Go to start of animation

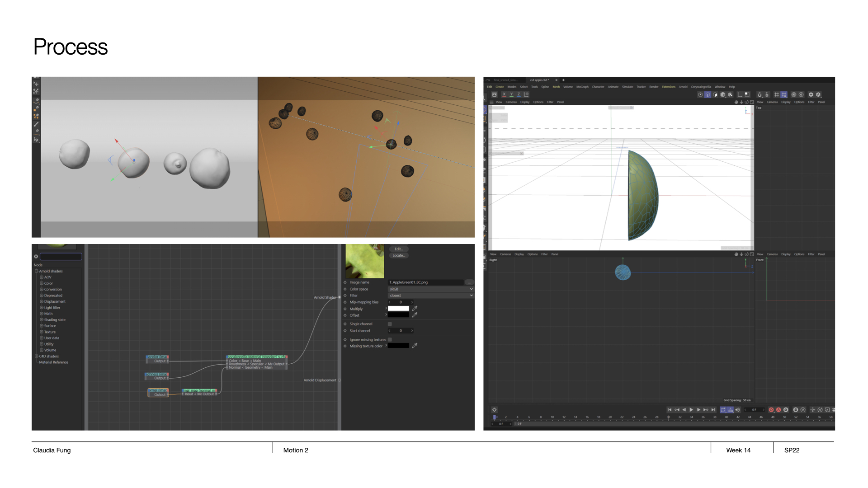(670, 410)
